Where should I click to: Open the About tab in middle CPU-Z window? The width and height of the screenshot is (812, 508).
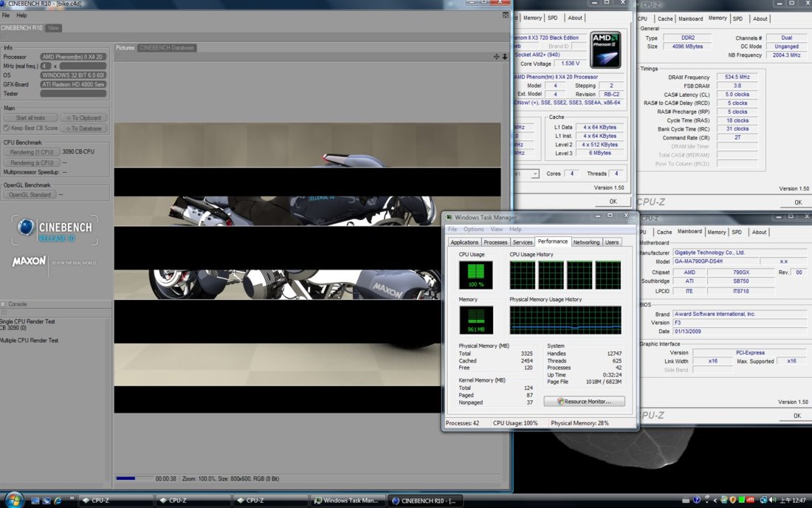tap(575, 18)
